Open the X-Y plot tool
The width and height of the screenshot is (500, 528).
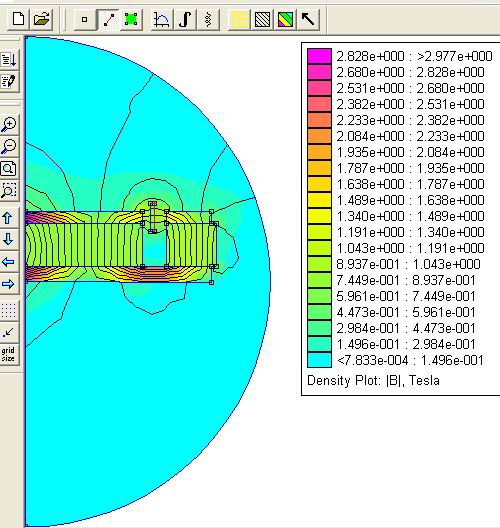point(162,20)
